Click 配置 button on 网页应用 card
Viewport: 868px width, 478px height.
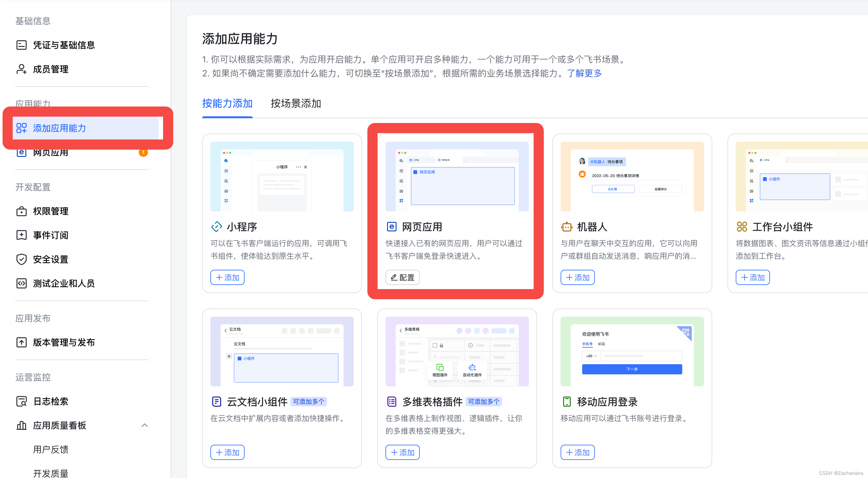point(402,277)
